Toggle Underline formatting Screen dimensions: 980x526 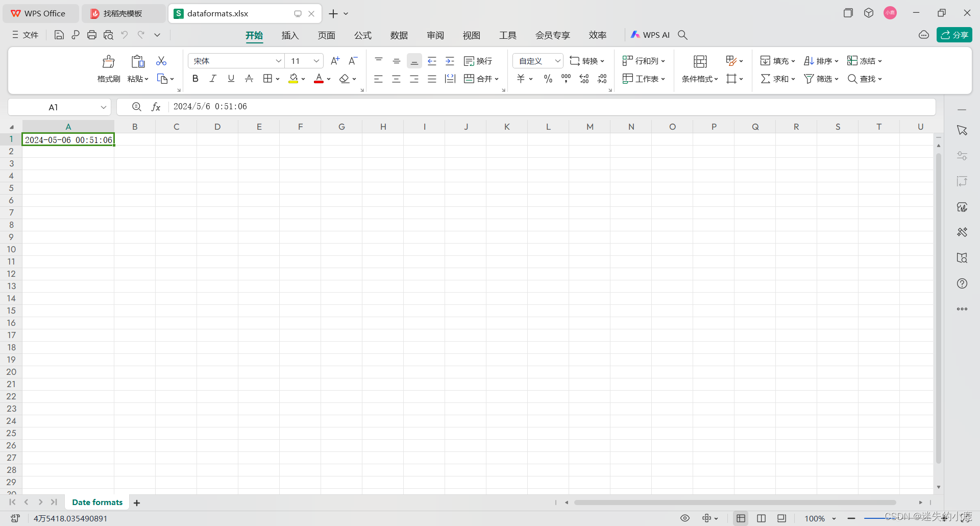click(231, 79)
